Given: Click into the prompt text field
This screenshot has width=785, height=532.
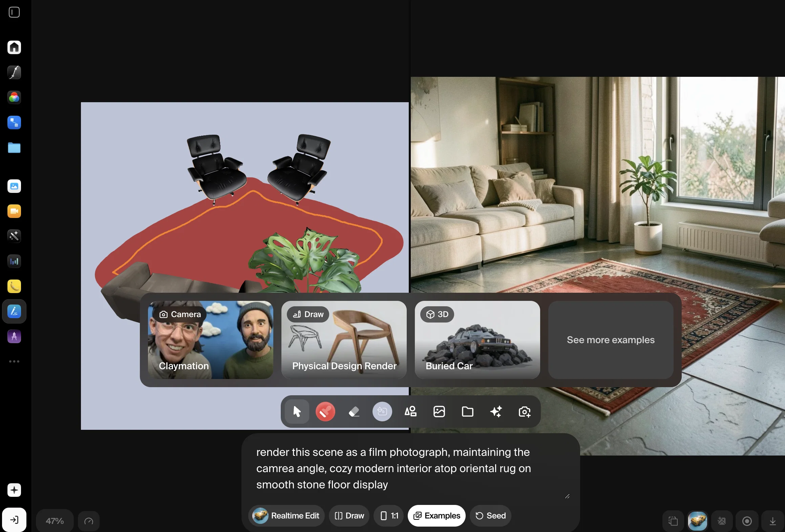Looking at the screenshot, I should pos(410,468).
